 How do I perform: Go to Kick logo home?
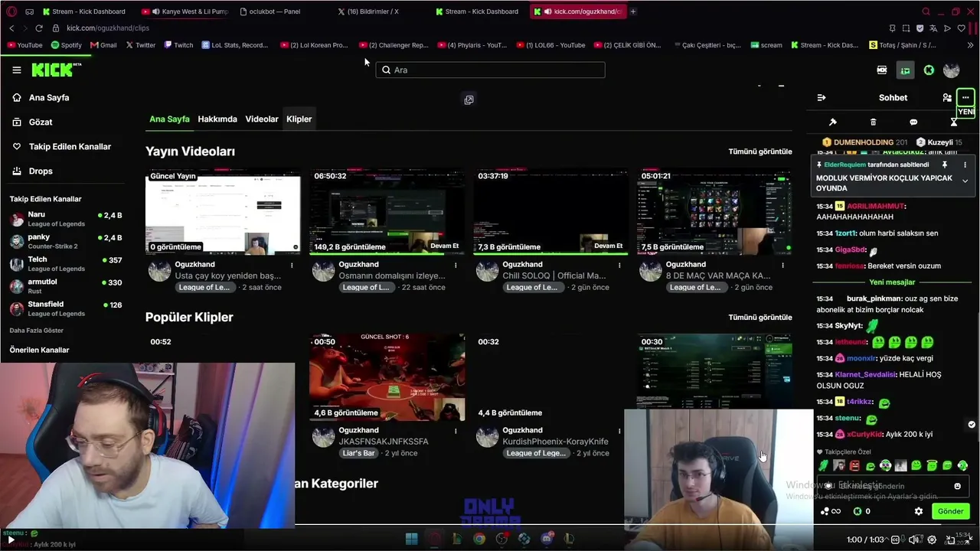click(55, 70)
